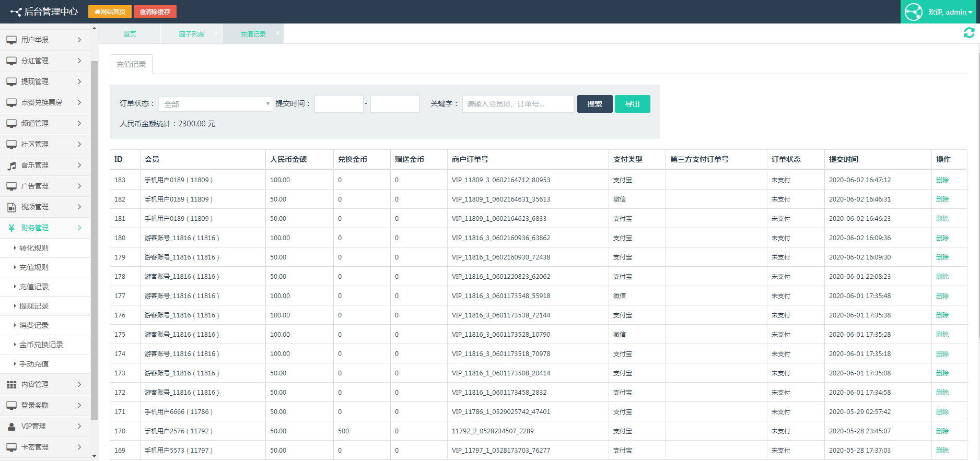Click the 频道管理 monitor icon
The width and height of the screenshot is (980, 461).
[x=11, y=123]
